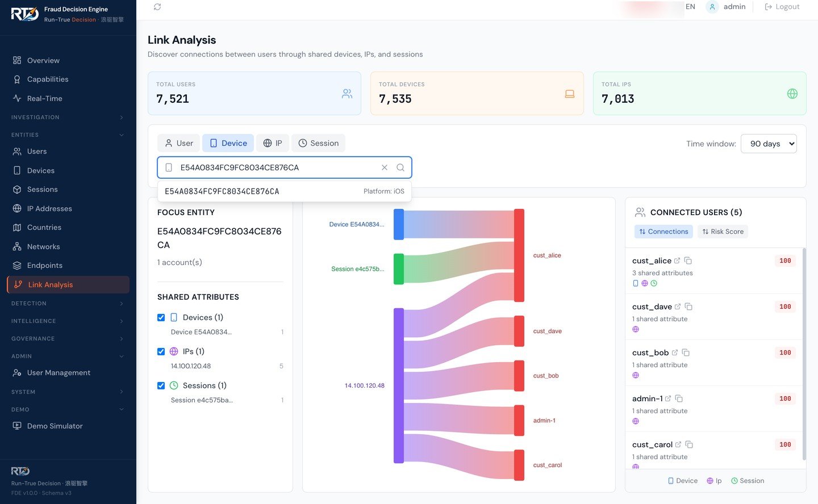Click the Logout link

(x=782, y=7)
